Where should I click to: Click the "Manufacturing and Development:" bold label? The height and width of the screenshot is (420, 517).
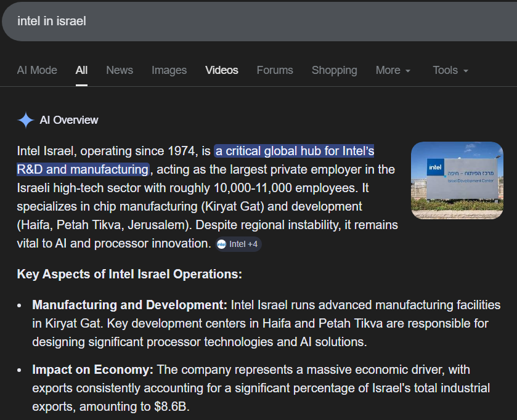pyautogui.click(x=129, y=305)
